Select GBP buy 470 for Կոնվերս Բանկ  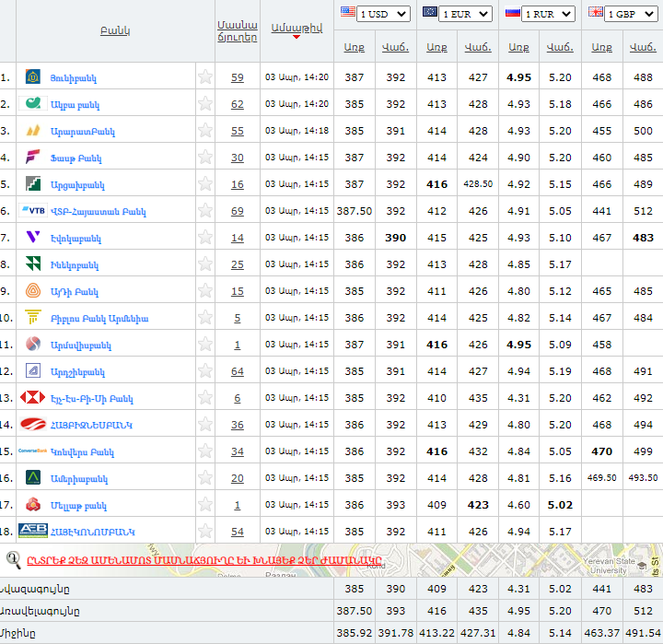click(x=601, y=451)
